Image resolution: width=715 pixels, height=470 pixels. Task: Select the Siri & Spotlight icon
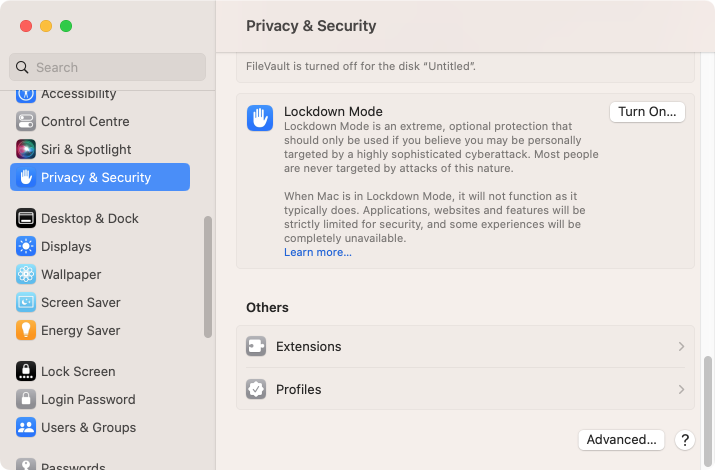pyautogui.click(x=26, y=150)
